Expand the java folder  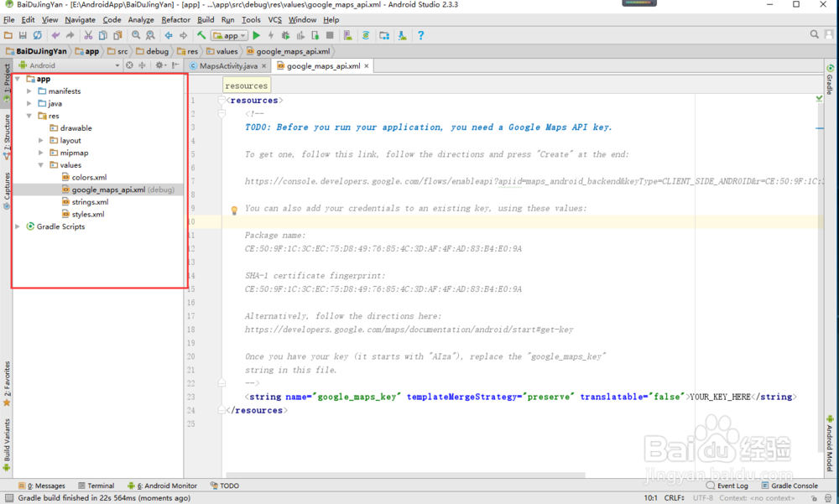[x=29, y=103]
